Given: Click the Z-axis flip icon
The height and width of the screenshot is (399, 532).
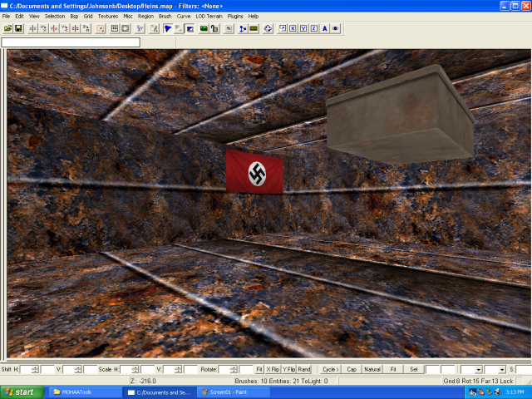Looking at the screenshot, I should pyautogui.click(x=76, y=28).
